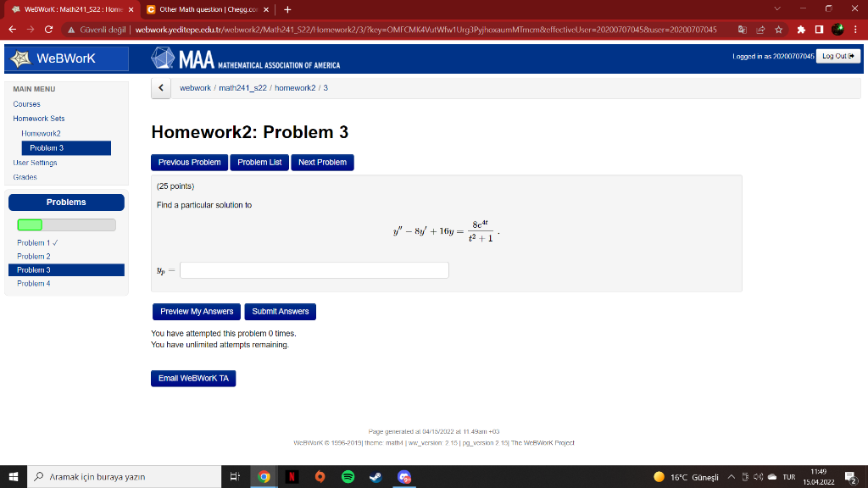Click the share icon in Chrome toolbar
Image resolution: width=868 pixels, height=488 pixels.
tap(759, 29)
